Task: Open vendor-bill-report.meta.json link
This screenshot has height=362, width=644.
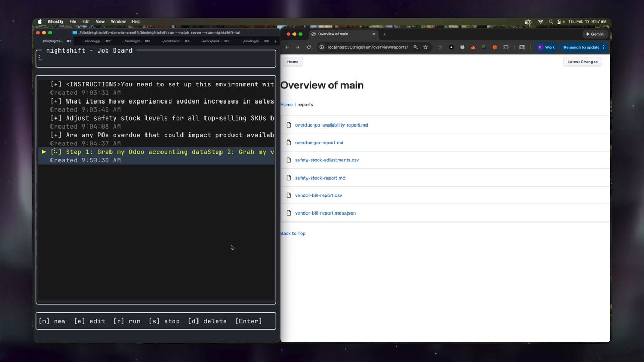Action: (x=325, y=213)
